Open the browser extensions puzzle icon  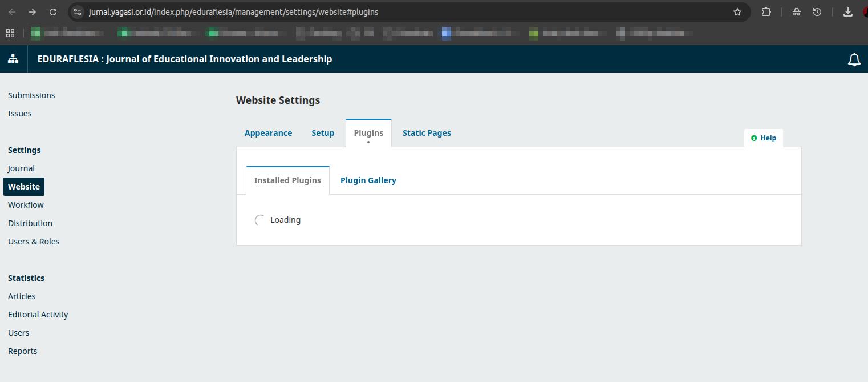(x=766, y=12)
